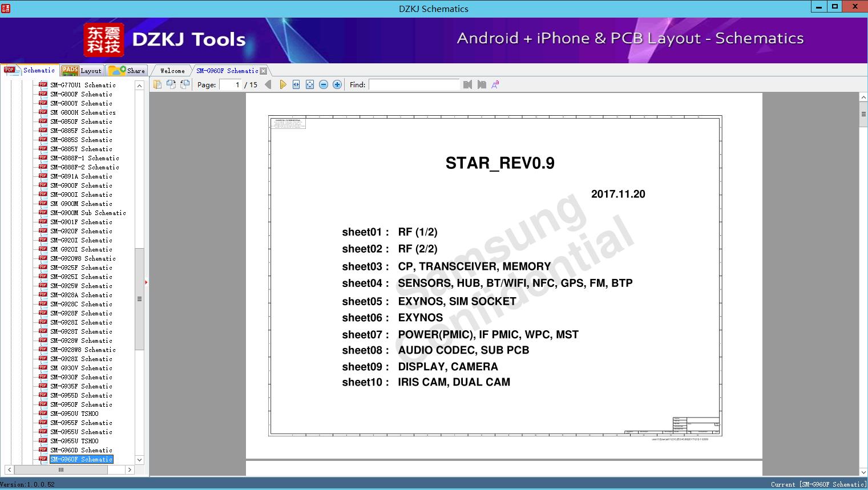Fit the whole page in view
This screenshot has width=868, height=490.
point(310,84)
